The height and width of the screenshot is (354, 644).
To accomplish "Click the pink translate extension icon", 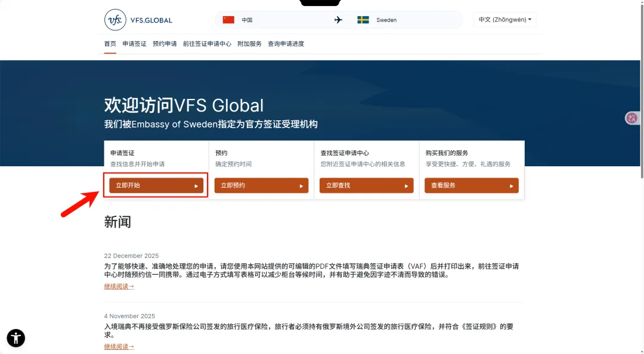I will click(x=631, y=118).
